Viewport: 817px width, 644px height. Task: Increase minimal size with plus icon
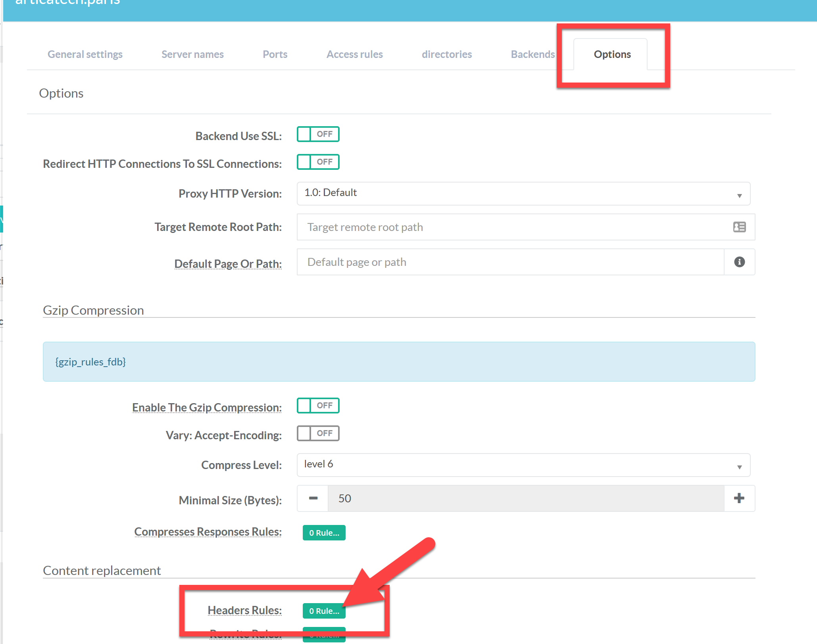739,498
